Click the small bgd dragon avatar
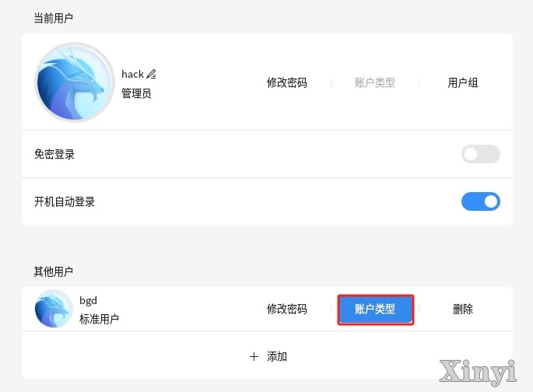 (x=54, y=309)
